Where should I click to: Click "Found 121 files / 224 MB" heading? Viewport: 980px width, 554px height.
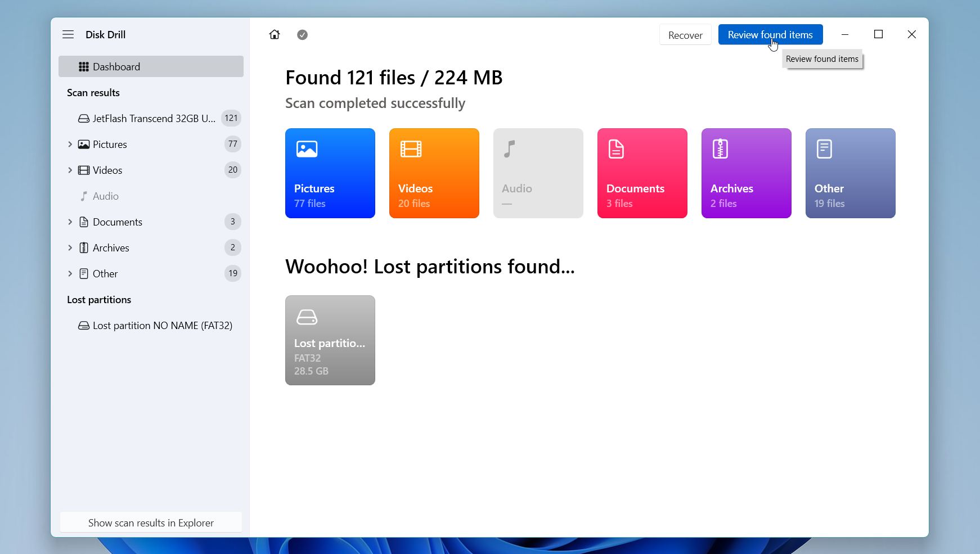(x=394, y=78)
